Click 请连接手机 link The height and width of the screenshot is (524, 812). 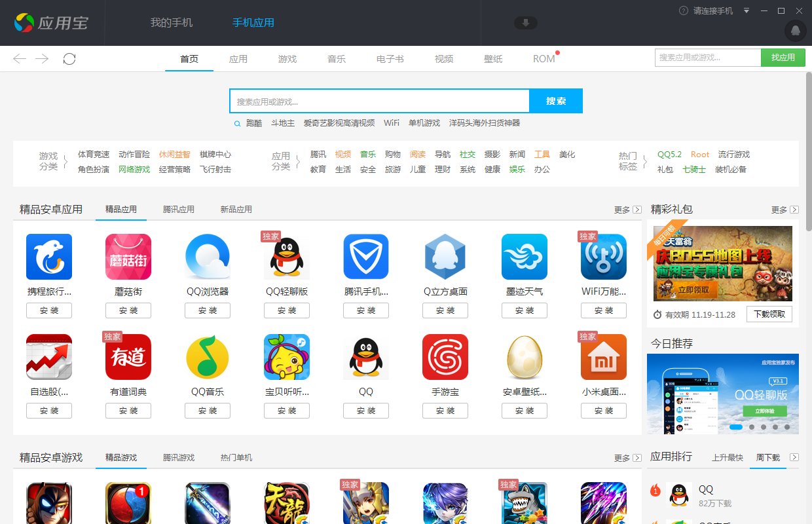click(713, 10)
